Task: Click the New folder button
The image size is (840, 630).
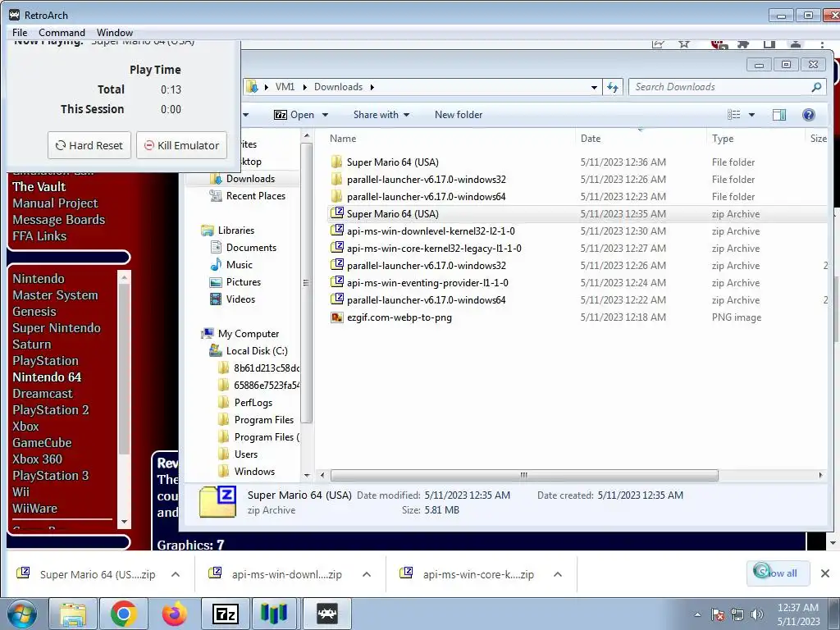Action: 459,115
